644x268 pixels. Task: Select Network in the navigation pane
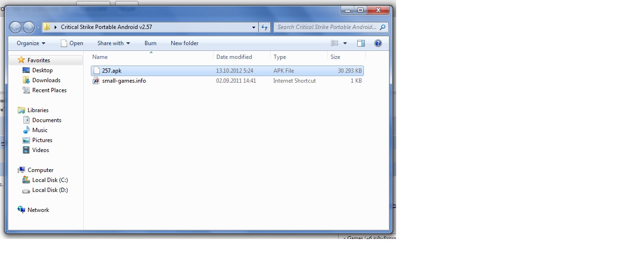38,210
